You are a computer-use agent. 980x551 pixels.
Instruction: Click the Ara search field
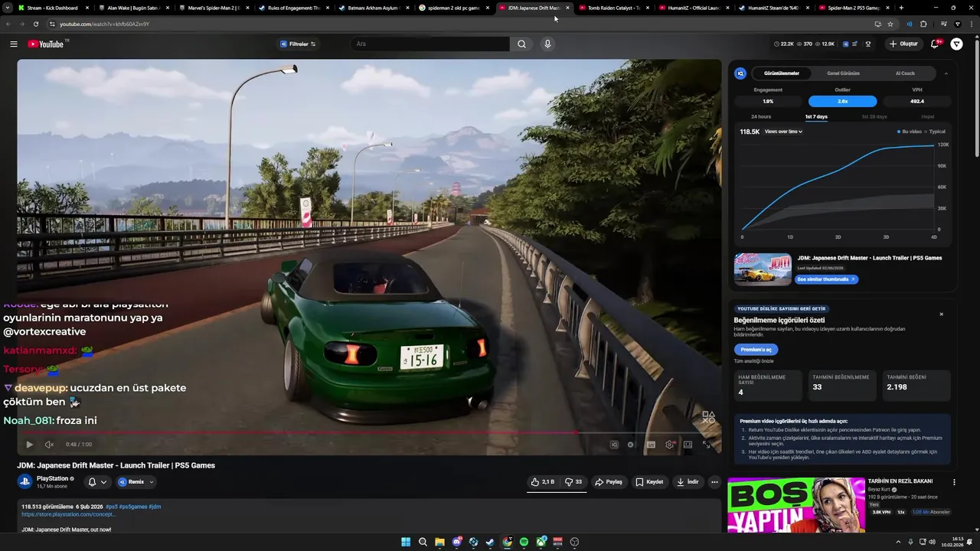430,44
